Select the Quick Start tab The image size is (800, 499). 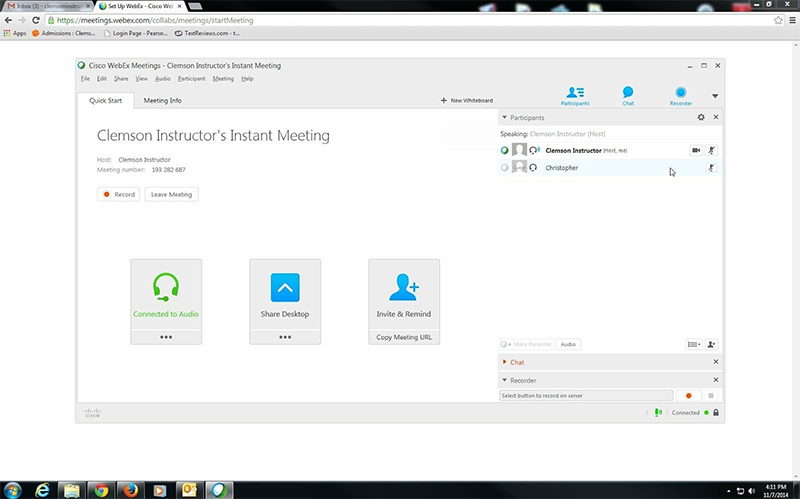pyautogui.click(x=106, y=101)
